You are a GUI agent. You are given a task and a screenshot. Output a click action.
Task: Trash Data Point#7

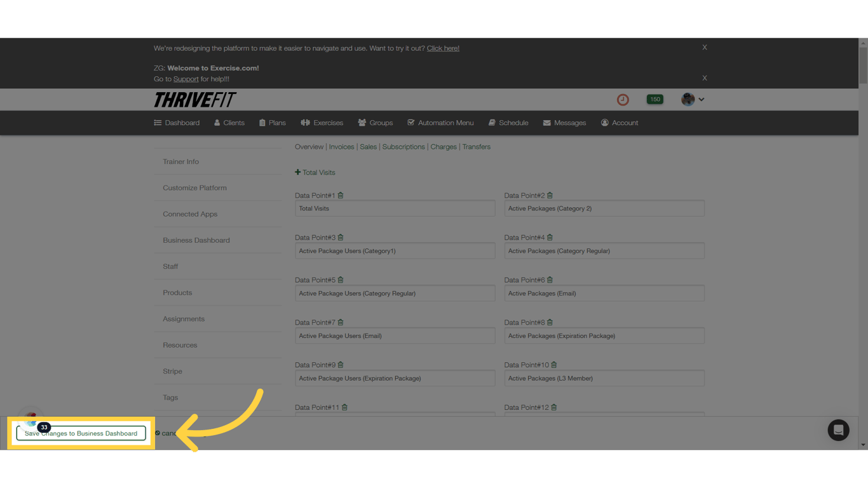[341, 322]
